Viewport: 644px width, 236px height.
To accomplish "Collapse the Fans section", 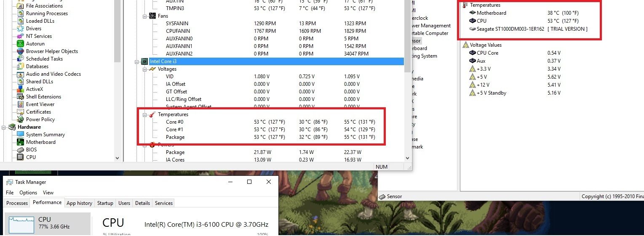I will click(144, 16).
